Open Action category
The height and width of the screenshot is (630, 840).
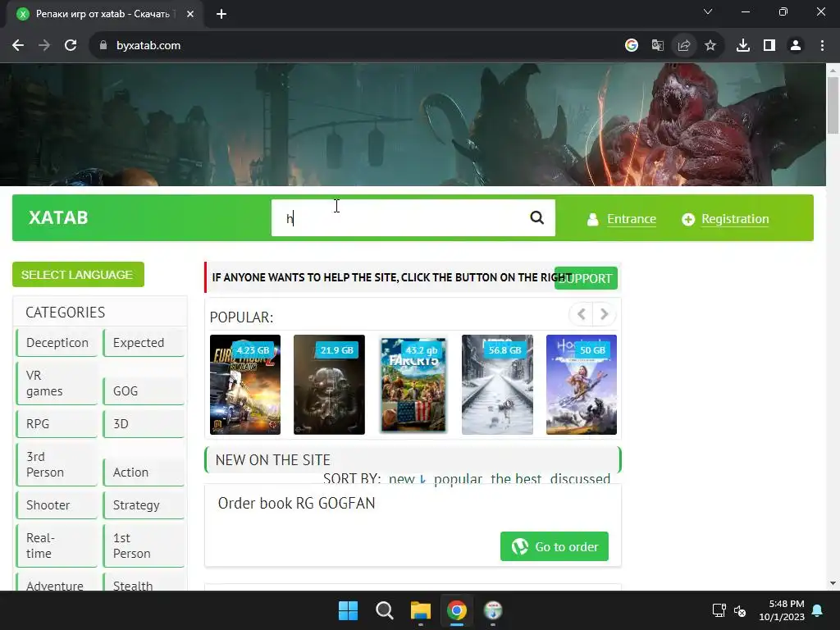(x=144, y=472)
